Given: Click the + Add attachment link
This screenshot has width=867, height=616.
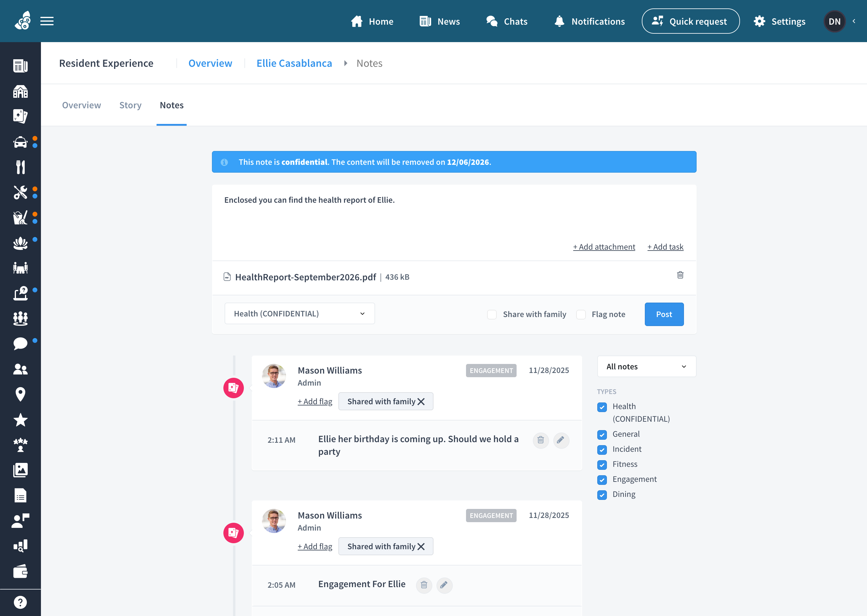Looking at the screenshot, I should pos(604,247).
